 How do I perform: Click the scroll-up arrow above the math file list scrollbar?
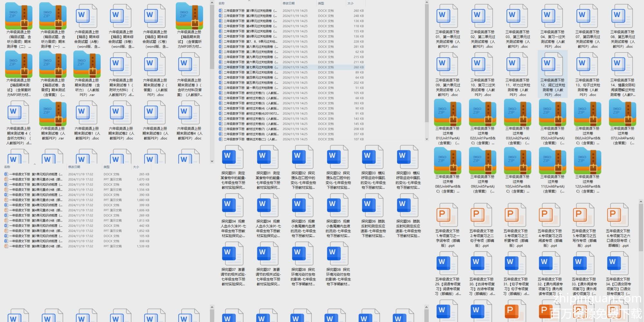(427, 3)
